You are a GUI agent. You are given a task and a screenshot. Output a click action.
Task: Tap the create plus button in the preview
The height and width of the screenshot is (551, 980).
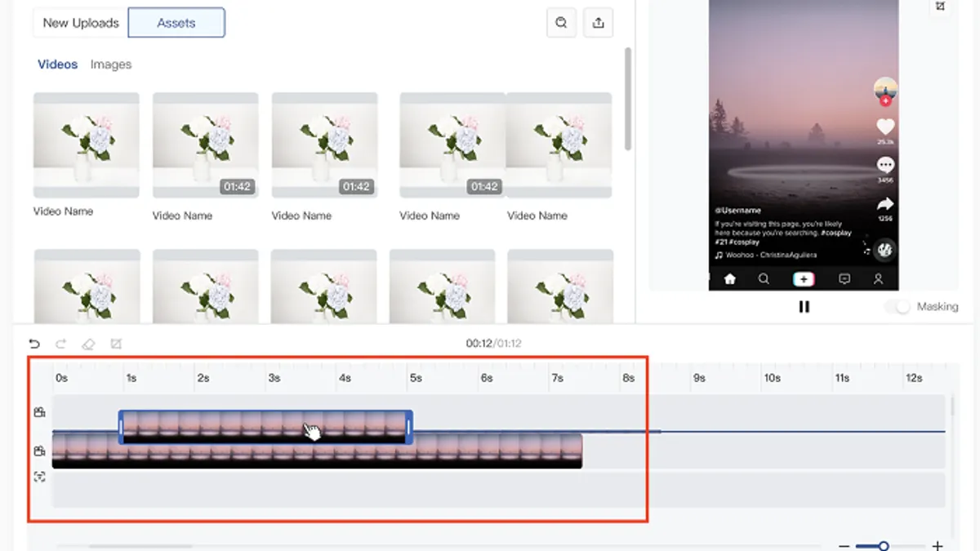(x=804, y=279)
